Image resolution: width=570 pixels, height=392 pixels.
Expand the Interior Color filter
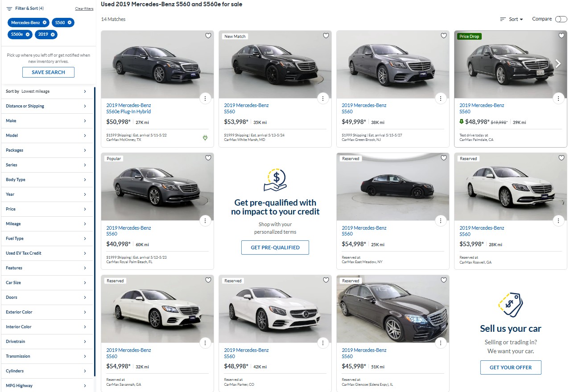point(47,327)
